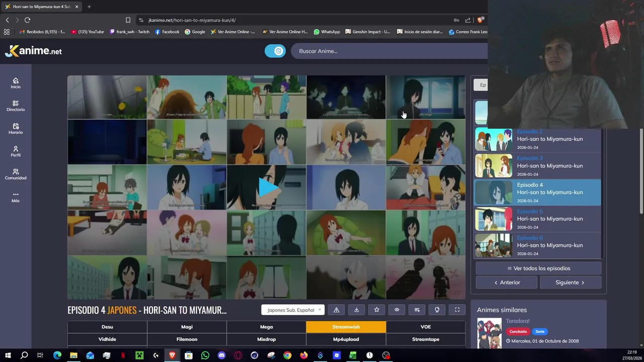
Task: Open the Directorio sidebar icon
Action: pos(16,106)
